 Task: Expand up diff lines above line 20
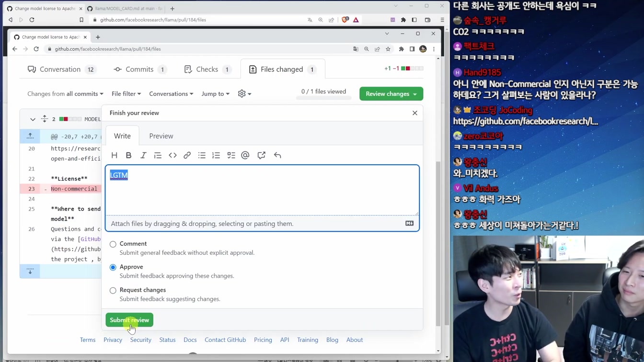point(30,136)
